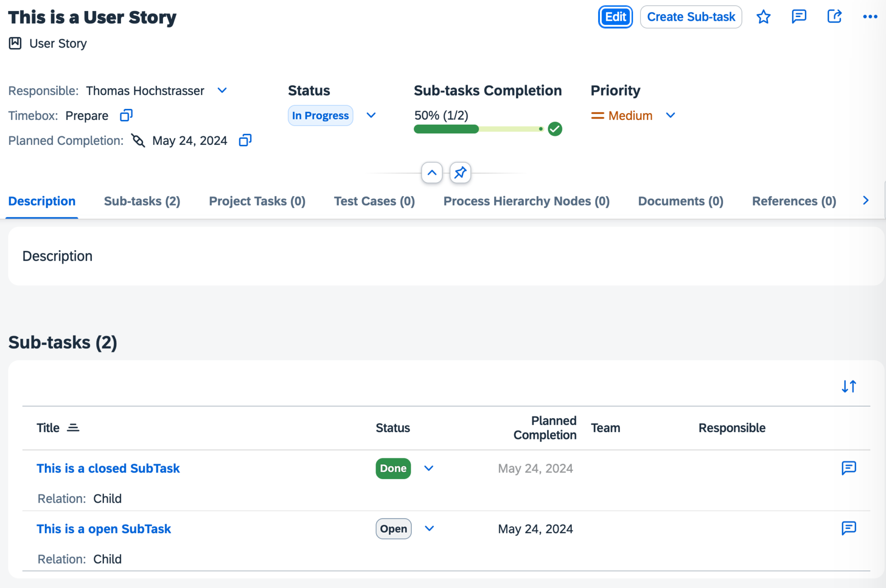This screenshot has height=588, width=886.
Task: Toggle the header pin button
Action: coord(460,173)
